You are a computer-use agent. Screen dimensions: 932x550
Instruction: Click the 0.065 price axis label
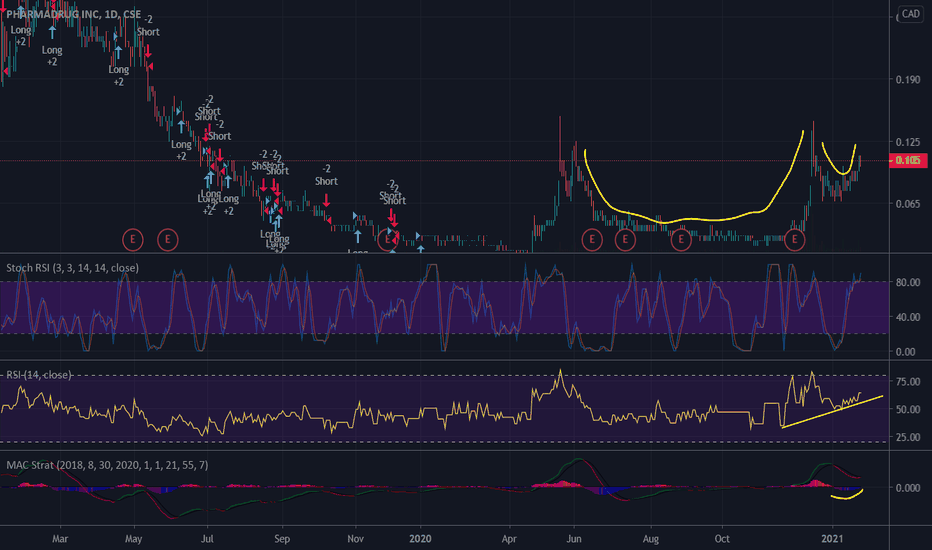pos(908,204)
